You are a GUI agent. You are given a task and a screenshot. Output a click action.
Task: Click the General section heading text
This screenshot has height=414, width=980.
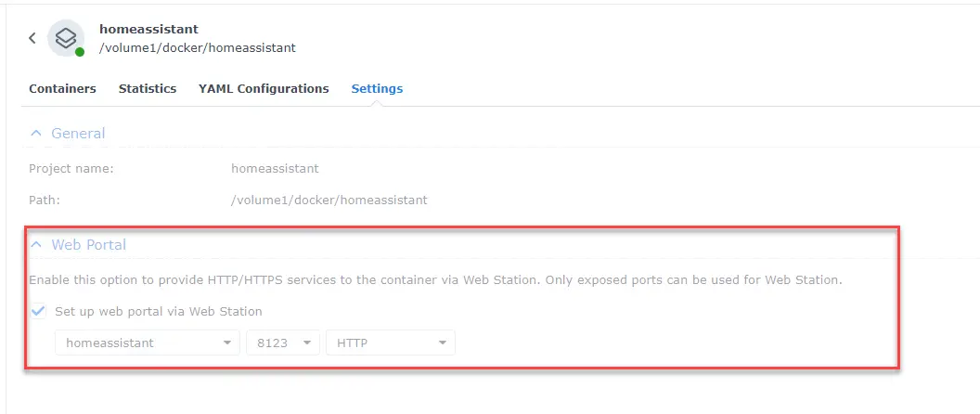tap(78, 134)
